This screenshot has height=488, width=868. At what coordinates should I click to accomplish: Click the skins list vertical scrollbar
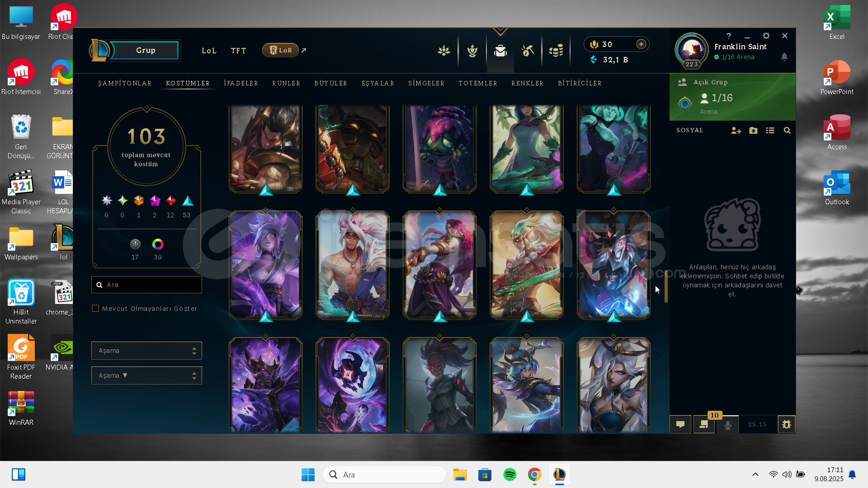[x=666, y=286]
